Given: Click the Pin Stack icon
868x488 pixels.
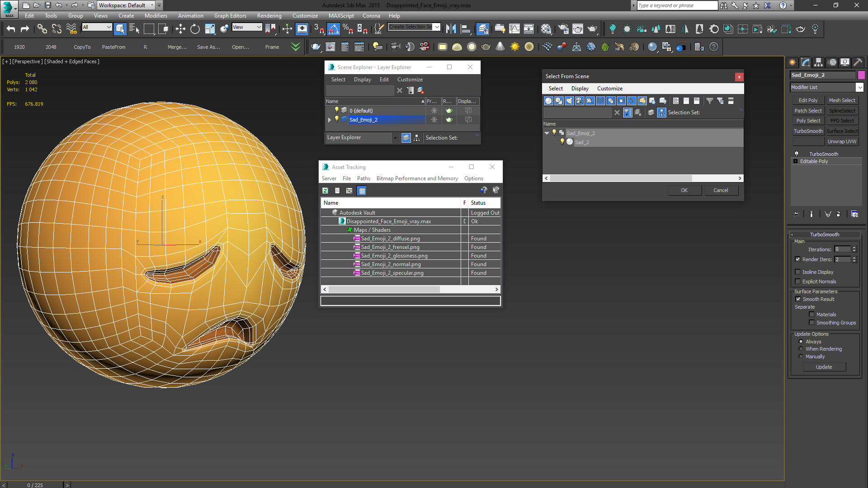Looking at the screenshot, I should (796, 214).
